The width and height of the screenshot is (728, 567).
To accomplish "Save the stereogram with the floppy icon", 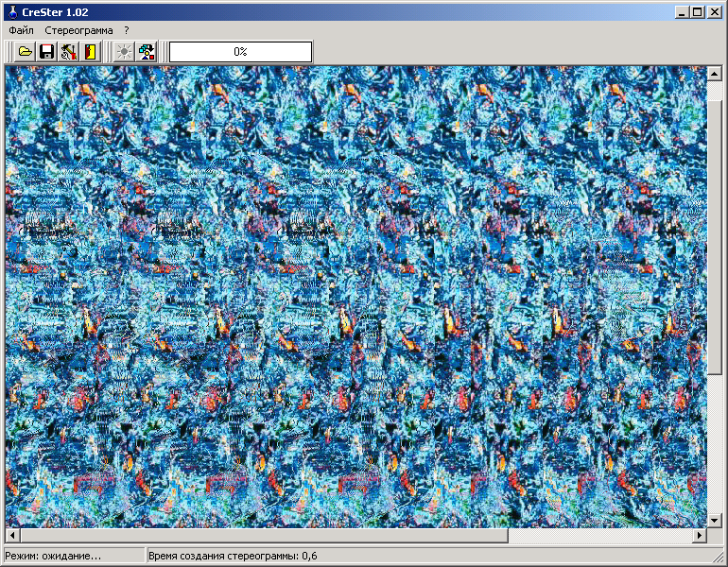I will click(47, 52).
